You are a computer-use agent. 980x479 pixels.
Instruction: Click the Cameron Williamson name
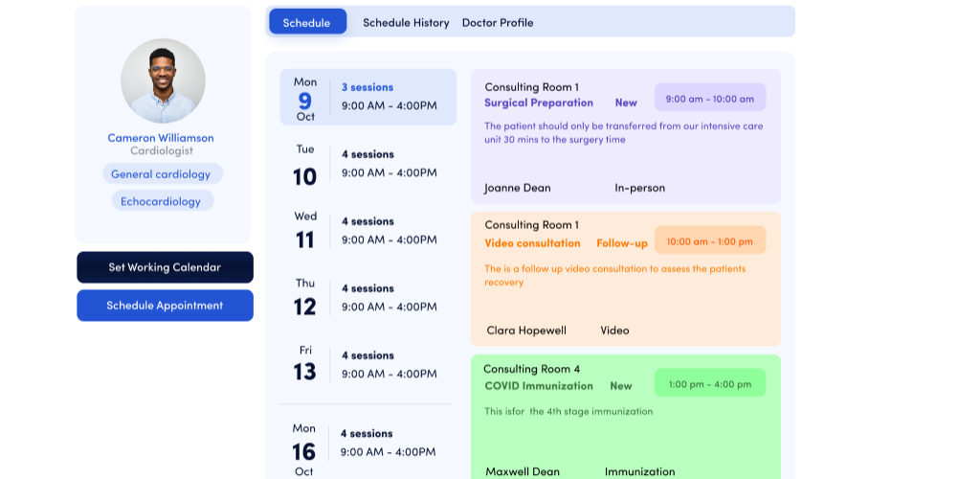161,138
